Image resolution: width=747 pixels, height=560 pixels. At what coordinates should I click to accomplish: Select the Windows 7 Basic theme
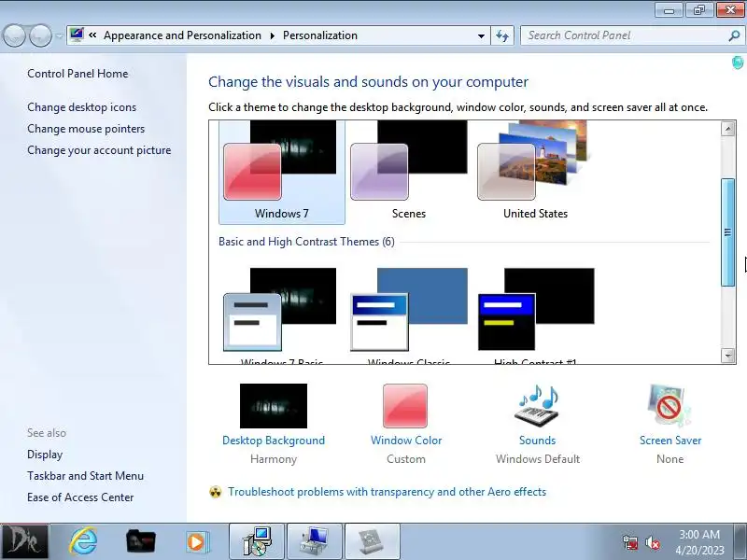(282, 315)
